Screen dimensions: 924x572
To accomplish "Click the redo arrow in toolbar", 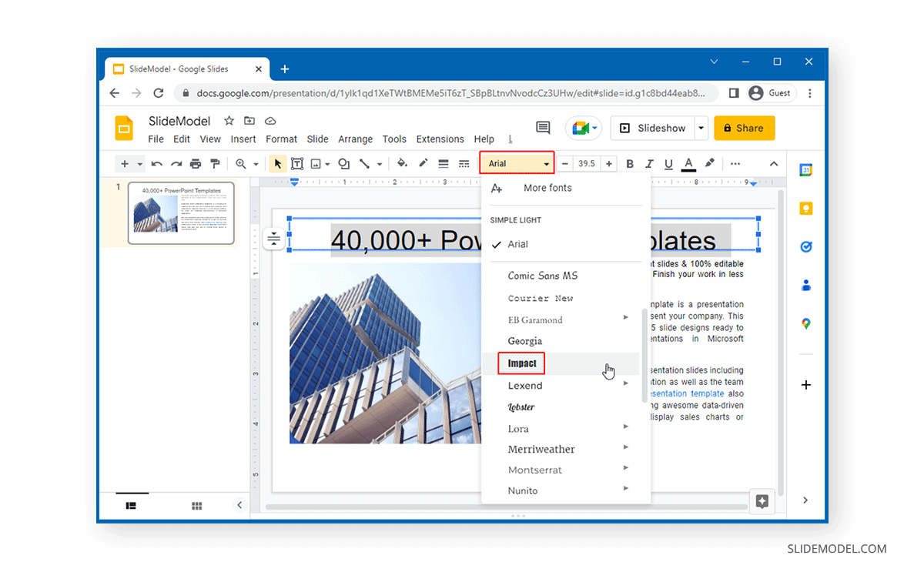I will point(176,164).
